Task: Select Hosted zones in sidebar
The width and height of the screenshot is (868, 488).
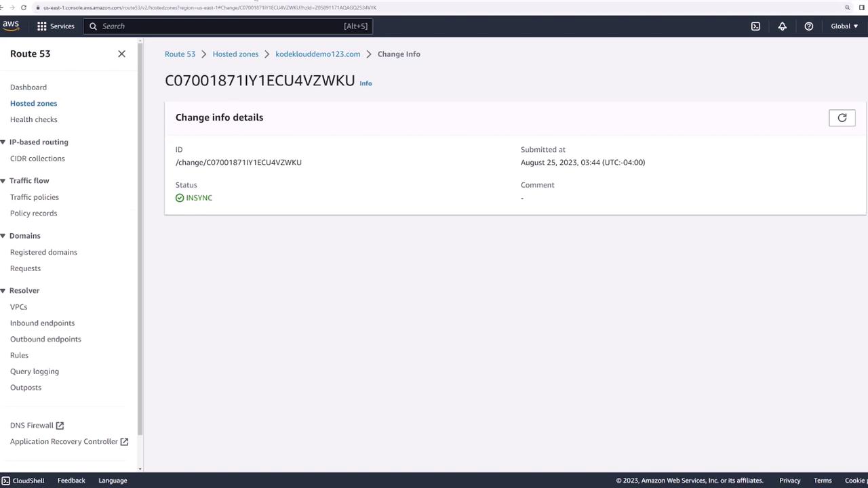Action: coord(34,104)
